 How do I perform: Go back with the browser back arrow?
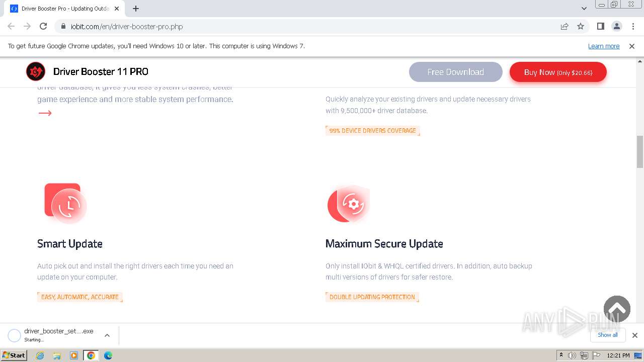pyautogui.click(x=11, y=27)
